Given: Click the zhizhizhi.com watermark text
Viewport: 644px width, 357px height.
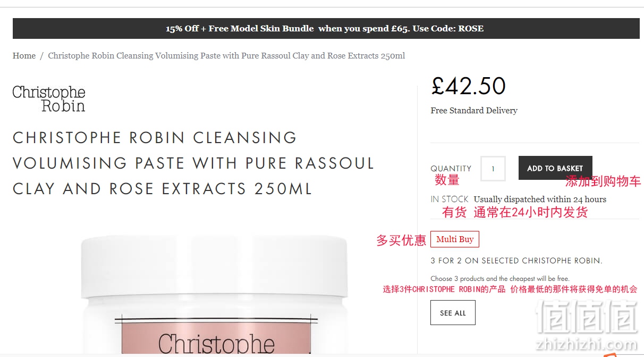Looking at the screenshot, I should [587, 344].
